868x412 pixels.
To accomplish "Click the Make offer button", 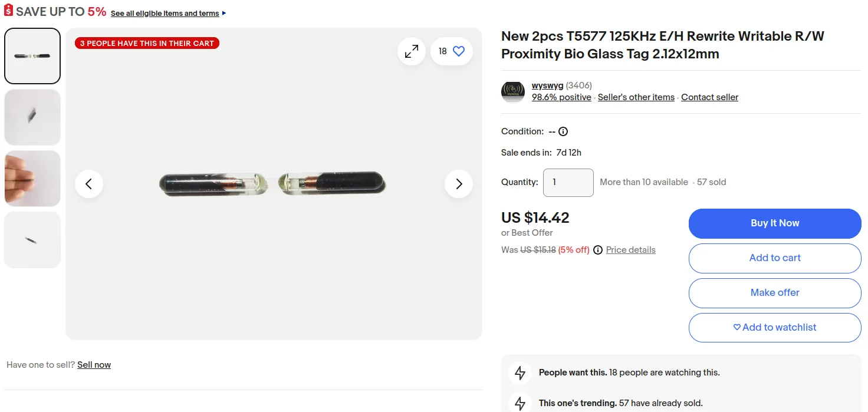I will point(775,293).
